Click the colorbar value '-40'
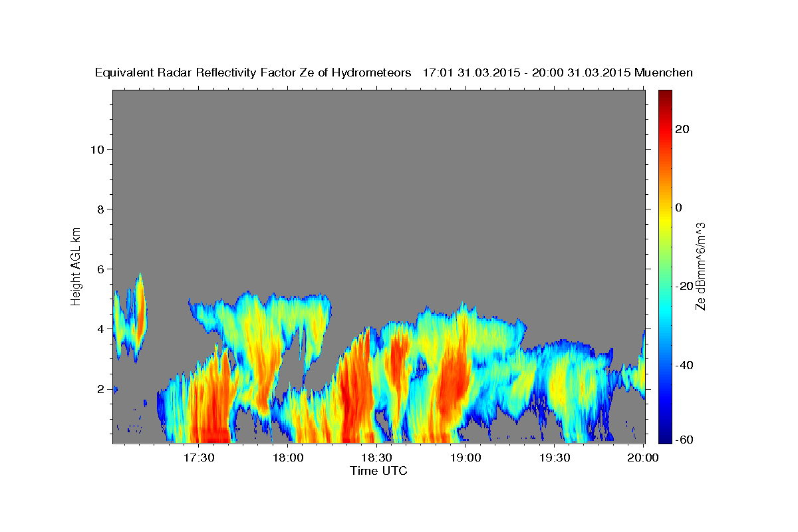 [684, 365]
